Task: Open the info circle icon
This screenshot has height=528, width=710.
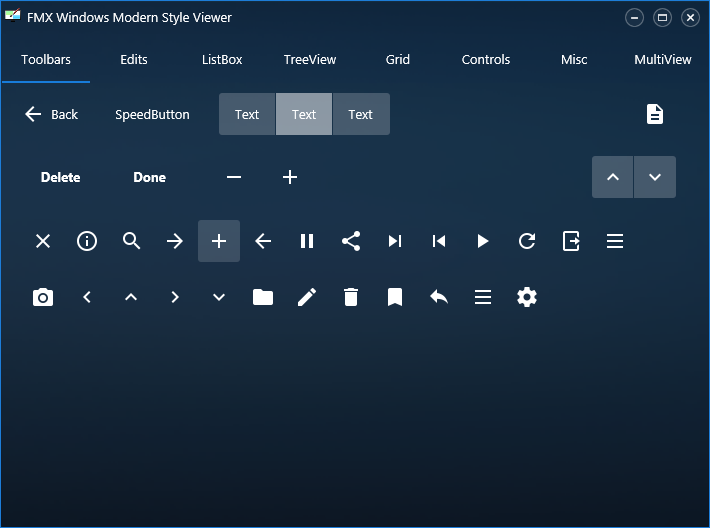Action: coord(87,241)
